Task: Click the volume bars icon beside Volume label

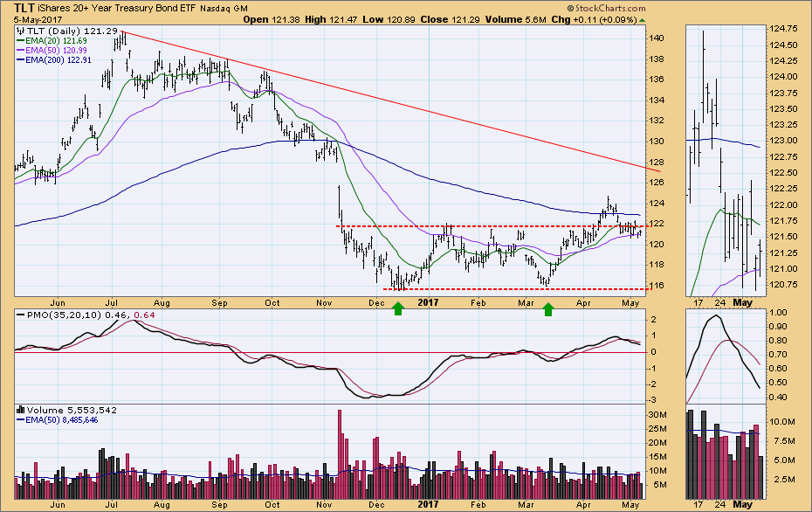Action: click(x=21, y=410)
